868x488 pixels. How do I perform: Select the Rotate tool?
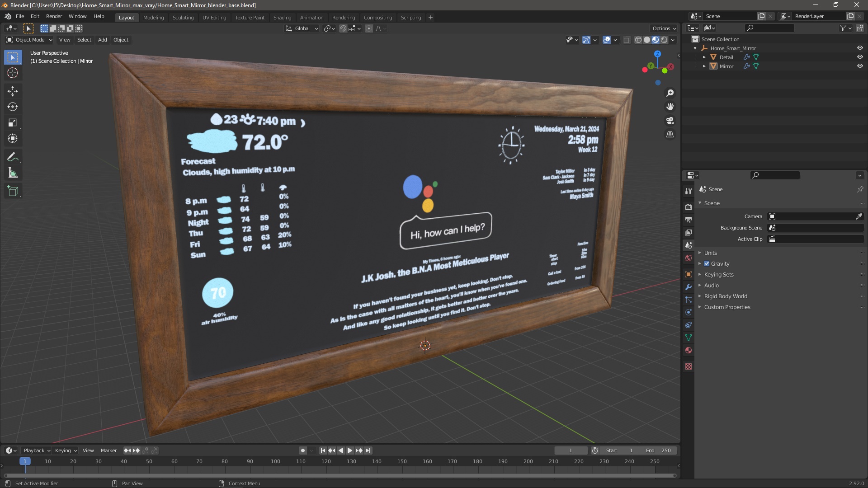pyautogui.click(x=13, y=107)
